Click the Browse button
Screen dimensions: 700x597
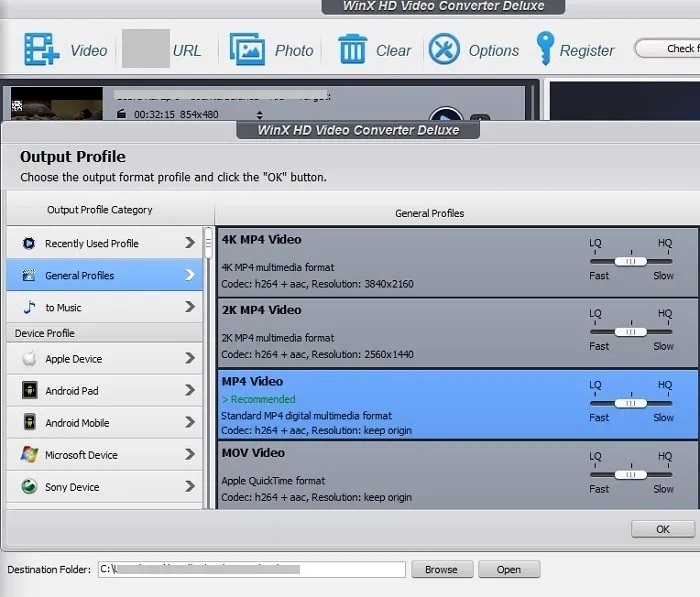tap(441, 570)
